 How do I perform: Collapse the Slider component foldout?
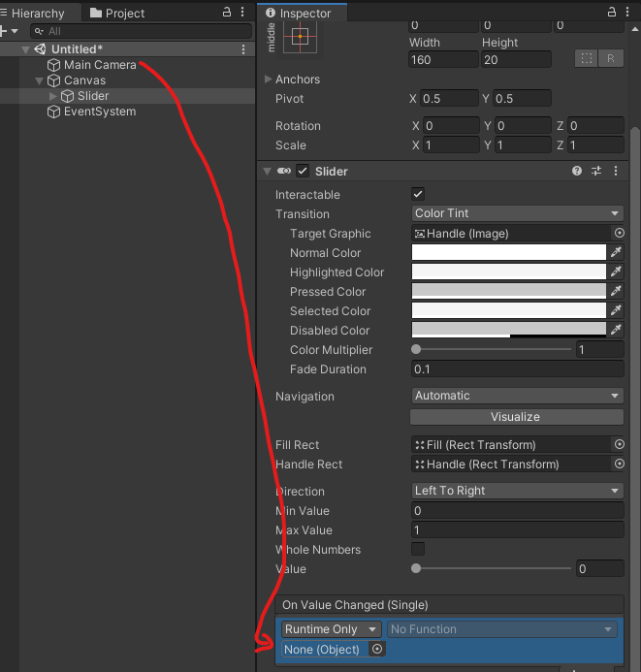[x=267, y=172]
